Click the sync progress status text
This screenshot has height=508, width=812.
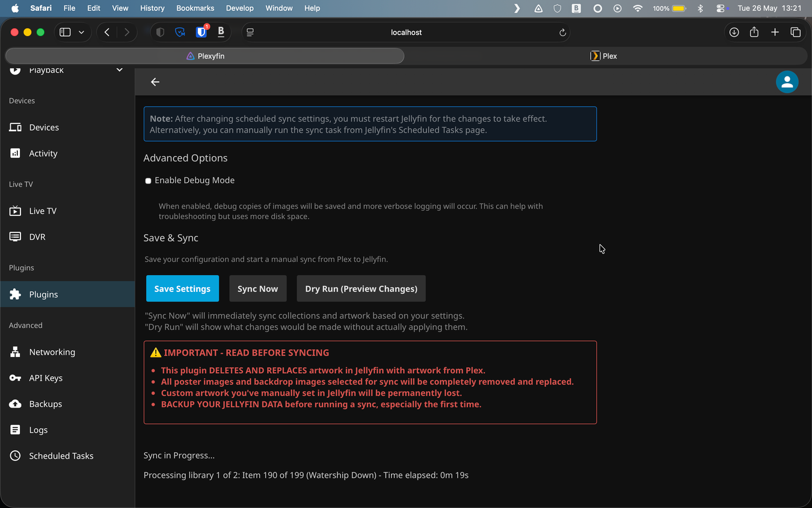306,475
